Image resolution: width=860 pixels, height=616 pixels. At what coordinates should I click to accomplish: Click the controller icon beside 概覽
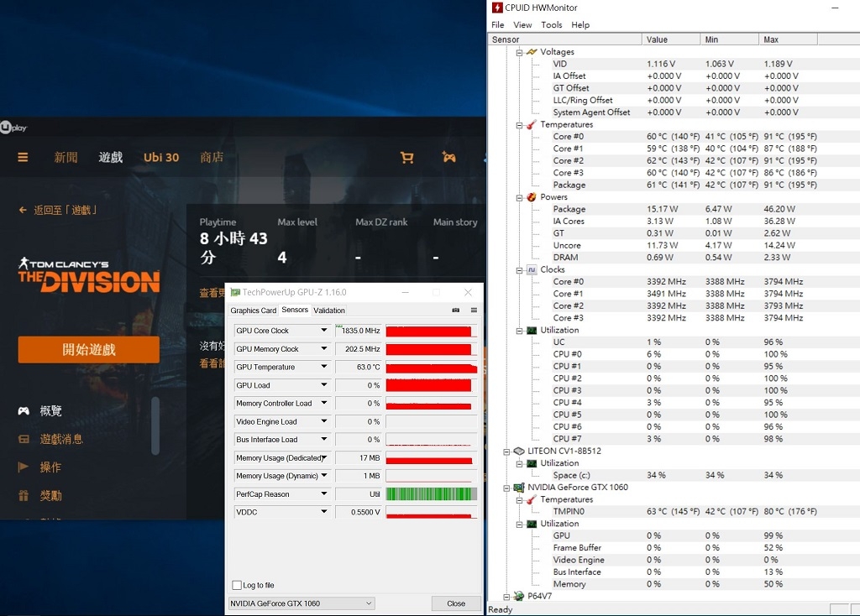point(24,410)
